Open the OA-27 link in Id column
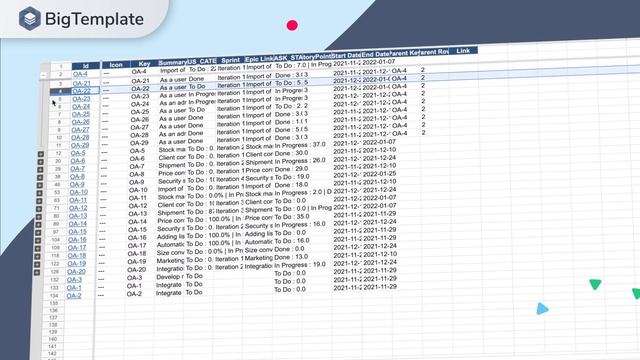 80,130
